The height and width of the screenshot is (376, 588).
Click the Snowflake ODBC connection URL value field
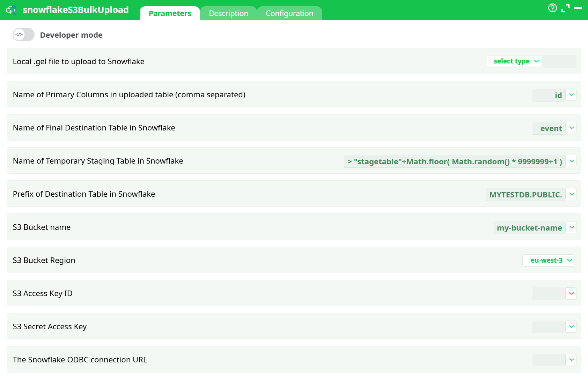548,360
